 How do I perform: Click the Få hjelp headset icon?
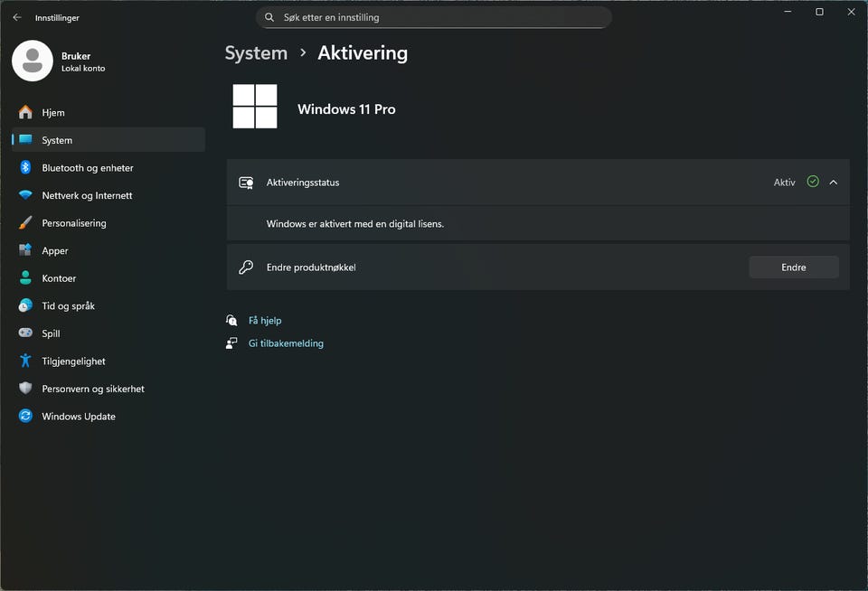tap(231, 320)
